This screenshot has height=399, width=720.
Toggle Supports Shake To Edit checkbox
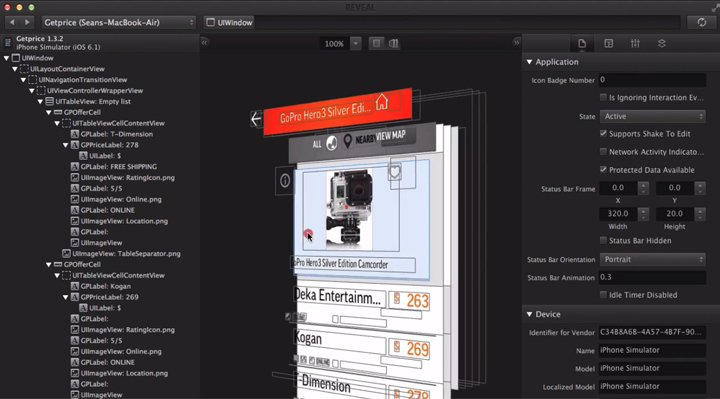tap(603, 134)
